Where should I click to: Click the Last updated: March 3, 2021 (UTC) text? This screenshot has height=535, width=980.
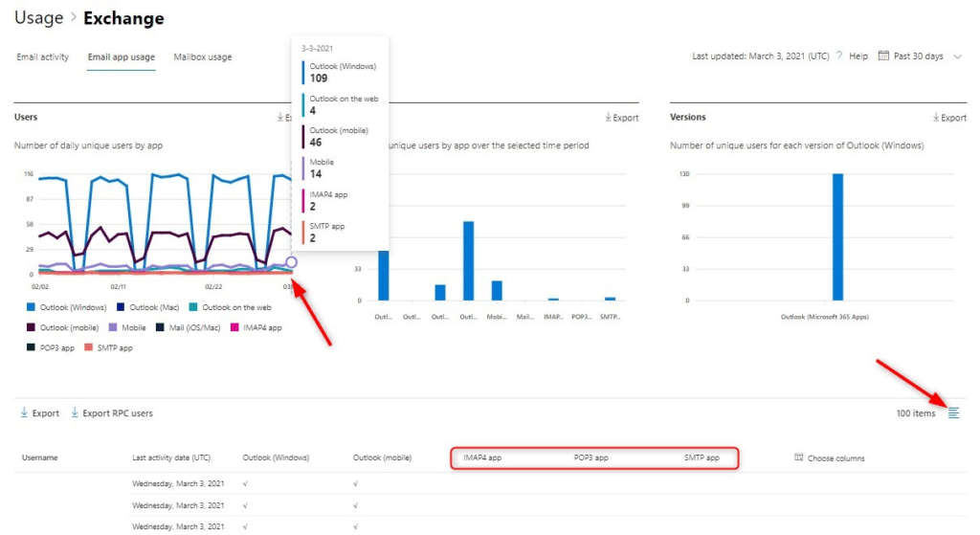coord(761,56)
